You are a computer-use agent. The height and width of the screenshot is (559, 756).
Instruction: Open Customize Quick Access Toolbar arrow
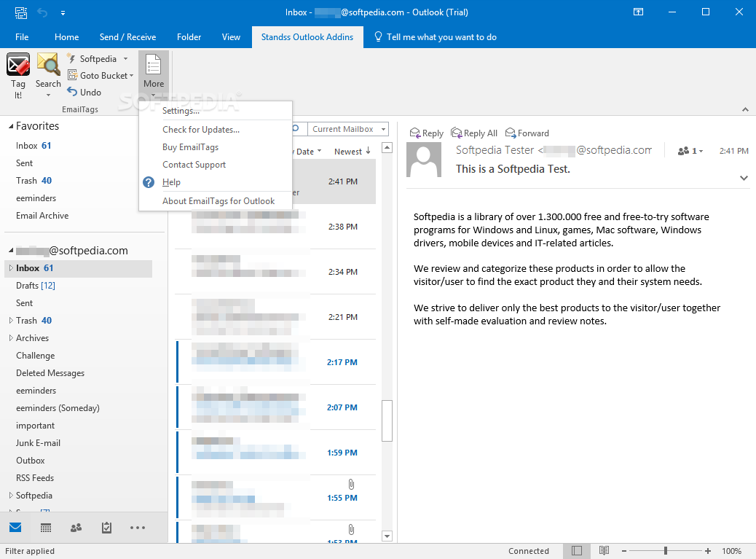[63, 13]
